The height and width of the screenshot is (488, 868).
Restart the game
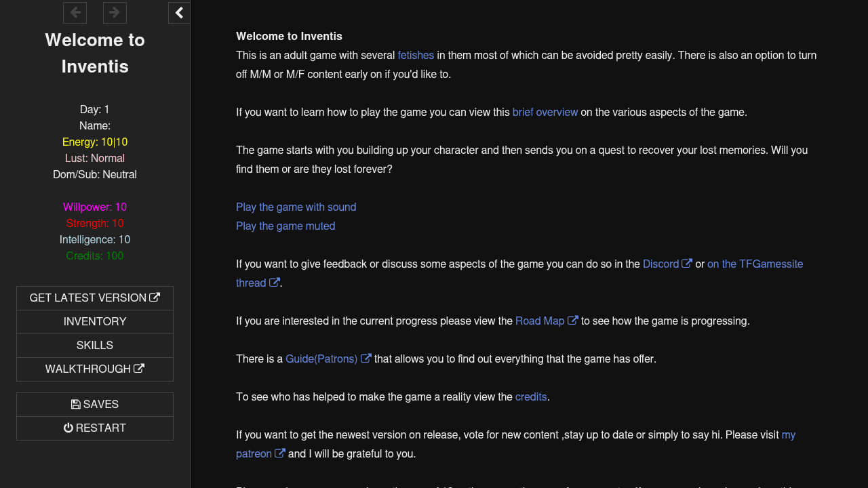pos(95,428)
